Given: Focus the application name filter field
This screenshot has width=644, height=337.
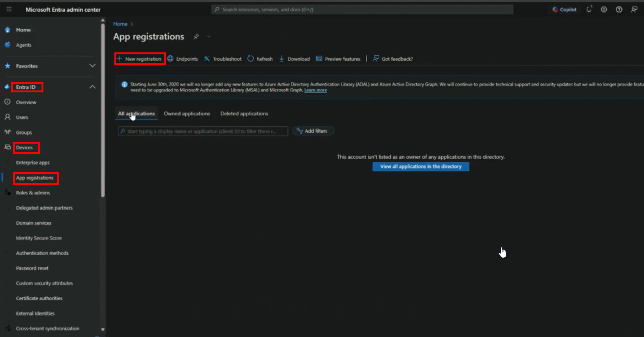Looking at the screenshot, I should [x=203, y=131].
